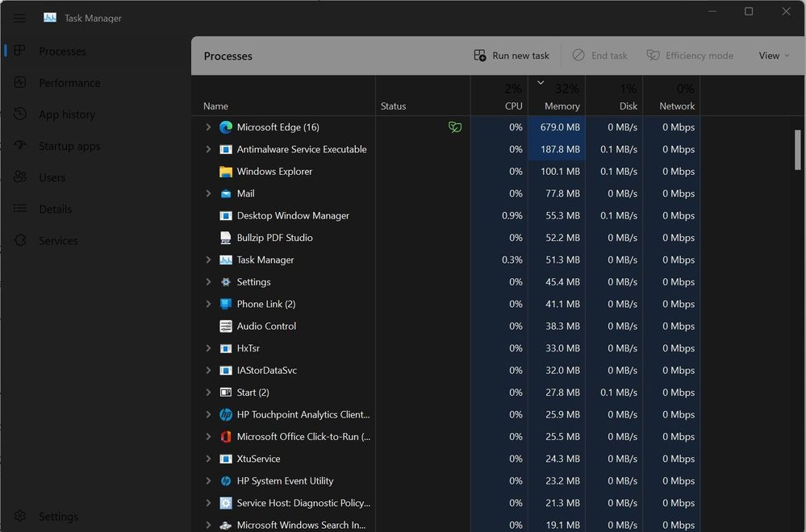Switch to the Processes tab

click(x=61, y=51)
